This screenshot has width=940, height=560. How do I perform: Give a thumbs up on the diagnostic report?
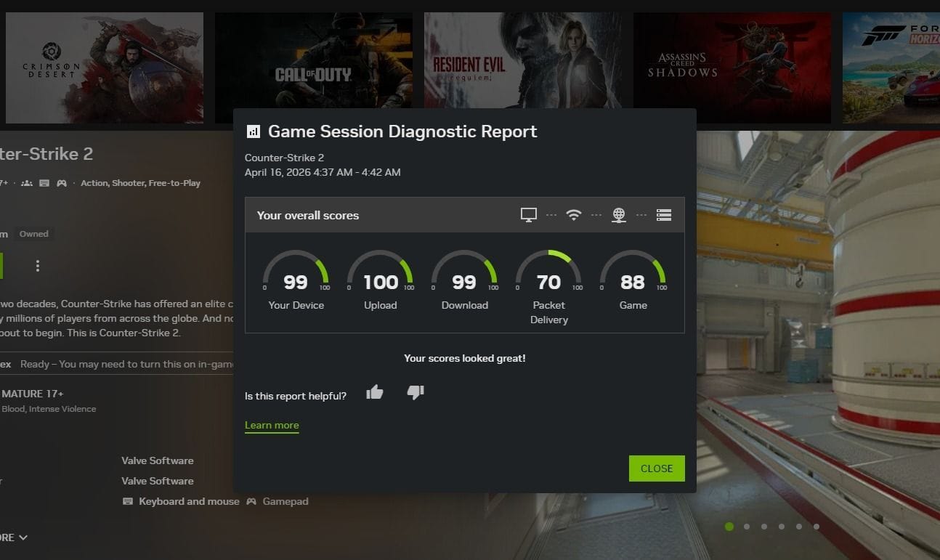(x=374, y=391)
